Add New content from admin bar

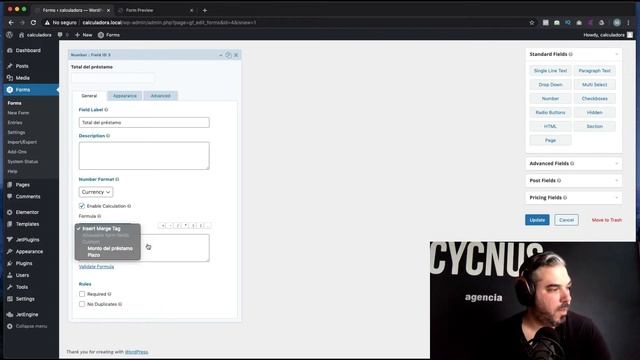point(84,35)
